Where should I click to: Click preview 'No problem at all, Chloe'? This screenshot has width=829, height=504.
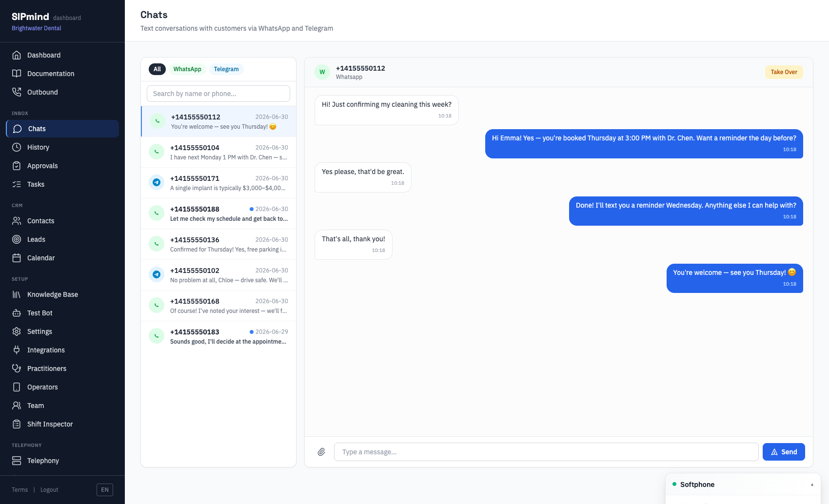pyautogui.click(x=229, y=280)
